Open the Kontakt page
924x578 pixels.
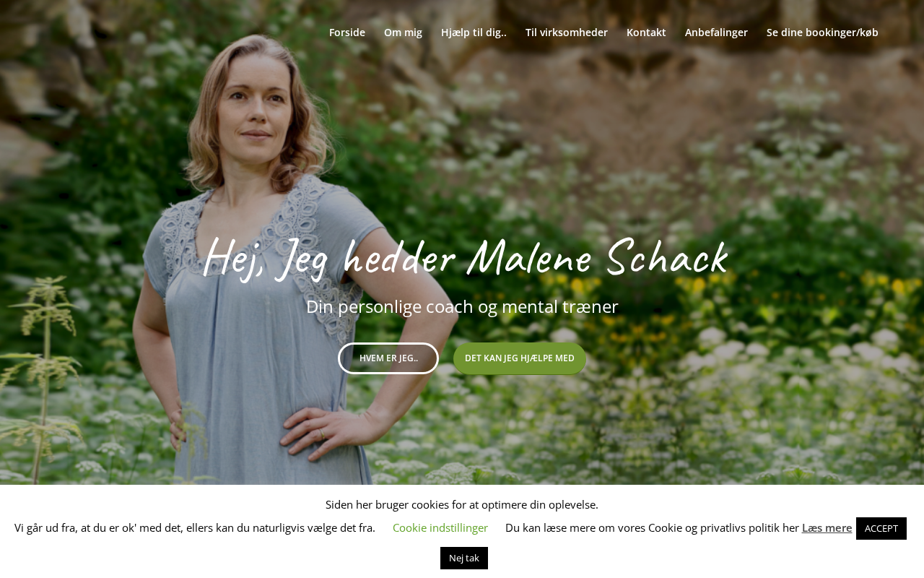tap(646, 33)
